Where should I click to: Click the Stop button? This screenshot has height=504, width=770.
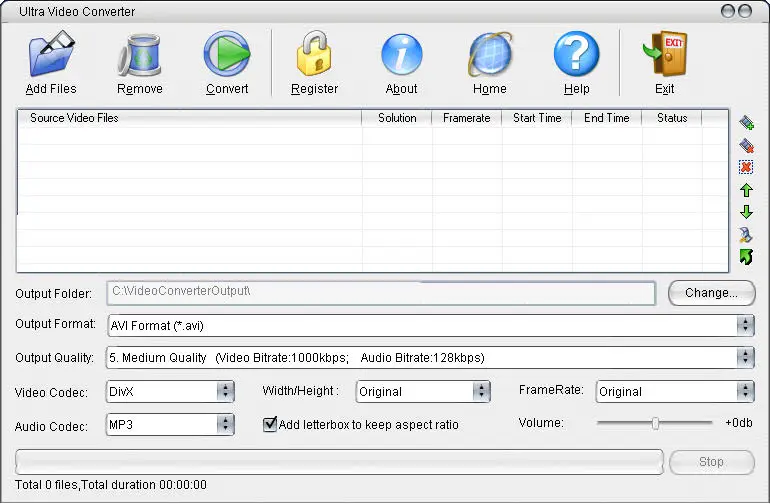[x=712, y=462]
